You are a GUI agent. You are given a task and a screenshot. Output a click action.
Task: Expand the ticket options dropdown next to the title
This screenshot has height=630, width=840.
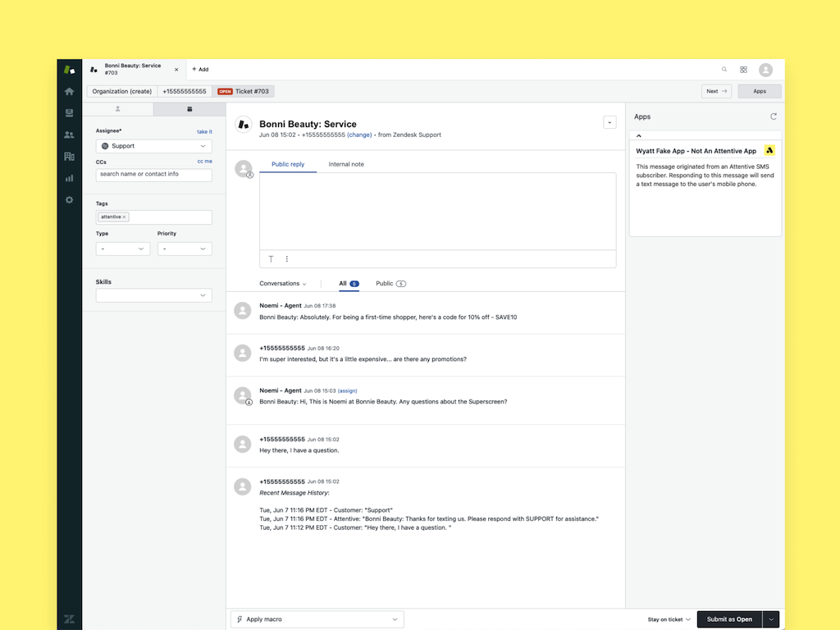click(609, 122)
